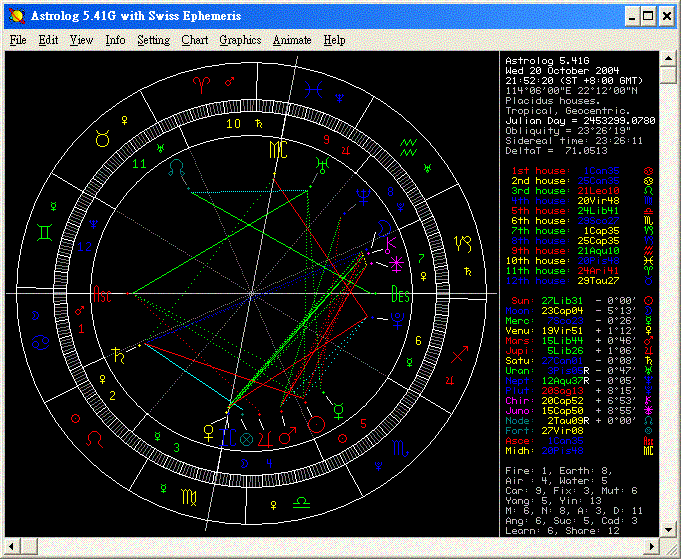Click the Astrolog planet icon in title bar
The width and height of the screenshot is (681, 559).
(x=17, y=16)
